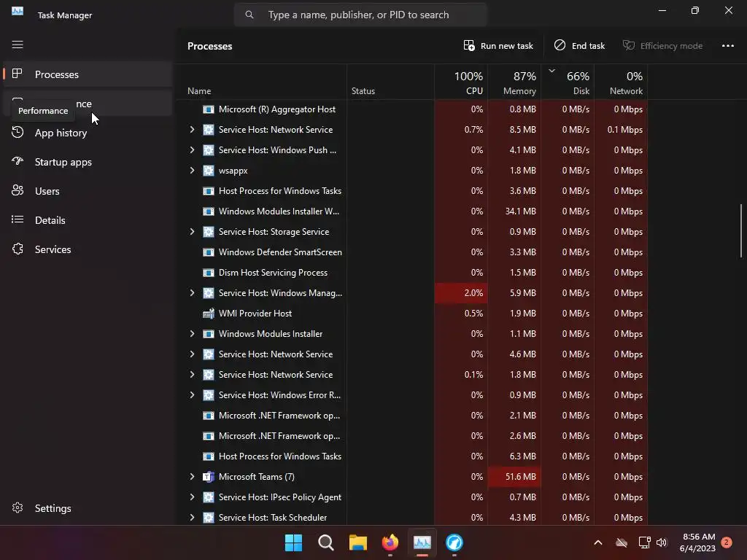The height and width of the screenshot is (560, 747).
Task: Open File Explorer from the taskbar
Action: tap(357, 542)
